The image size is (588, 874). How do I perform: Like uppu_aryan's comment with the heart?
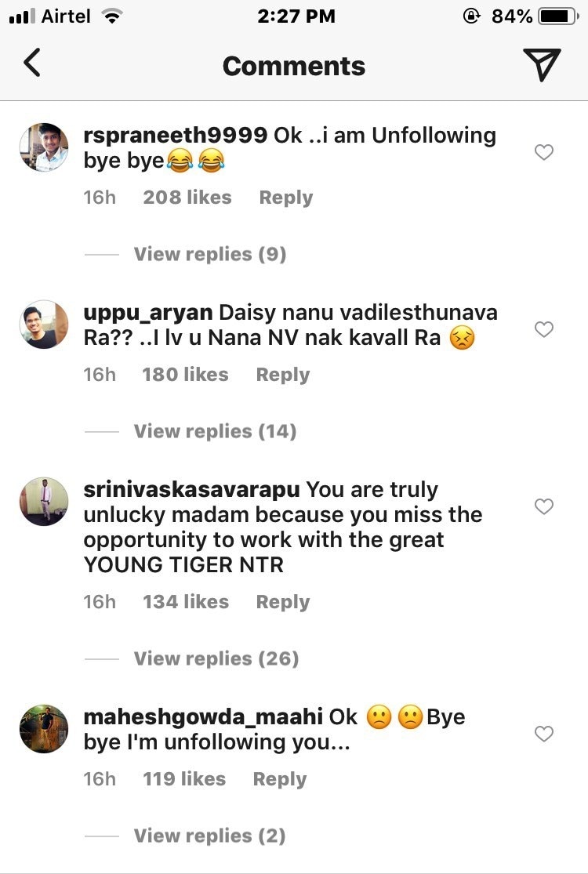(543, 329)
